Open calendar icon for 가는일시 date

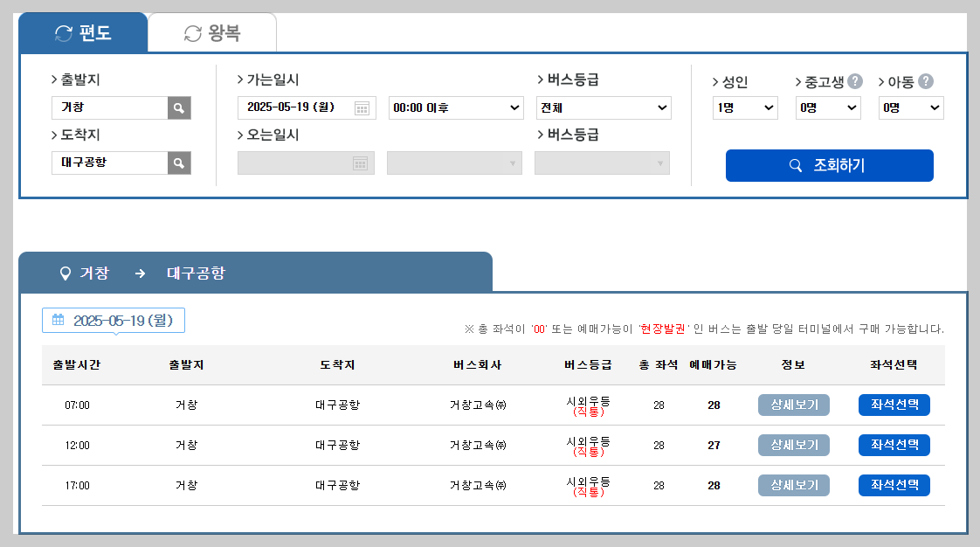(362, 108)
